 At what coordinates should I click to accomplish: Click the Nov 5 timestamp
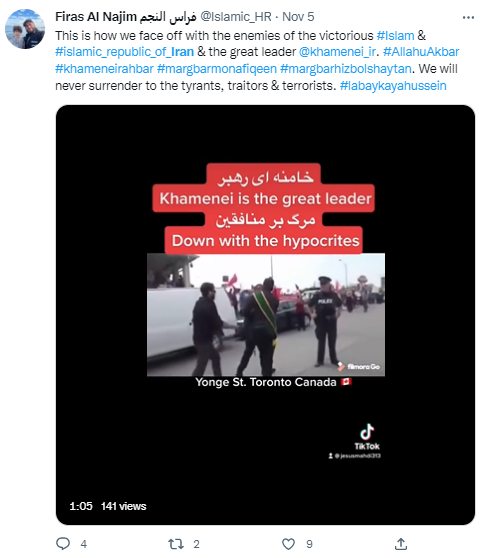(298, 17)
